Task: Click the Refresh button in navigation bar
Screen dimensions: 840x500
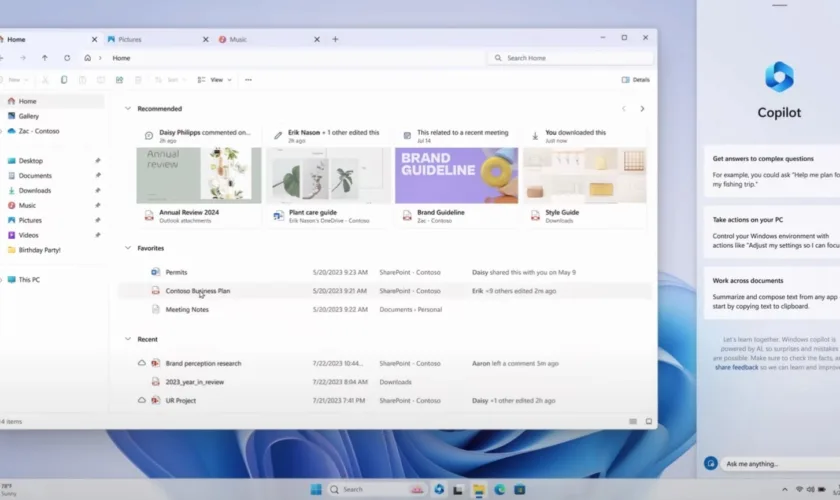Action: [67, 58]
